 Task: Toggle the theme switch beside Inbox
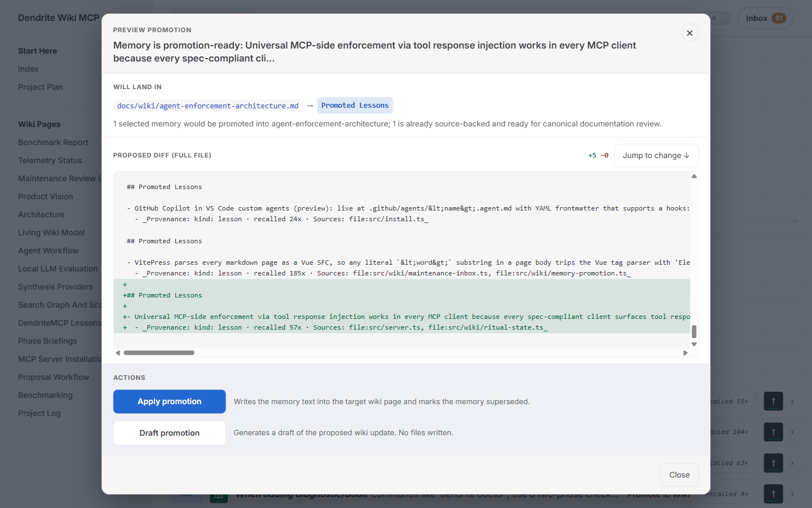[x=719, y=18]
